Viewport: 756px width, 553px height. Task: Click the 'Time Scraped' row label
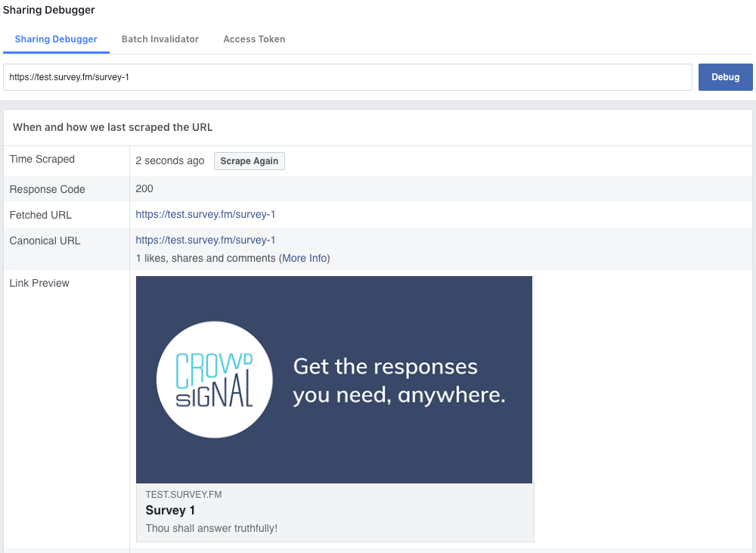point(42,160)
